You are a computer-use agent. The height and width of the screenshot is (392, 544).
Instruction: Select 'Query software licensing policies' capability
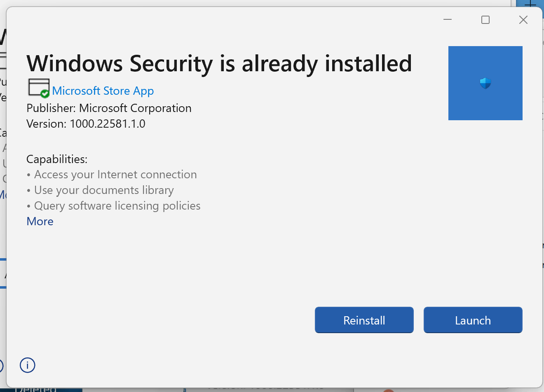click(x=117, y=206)
